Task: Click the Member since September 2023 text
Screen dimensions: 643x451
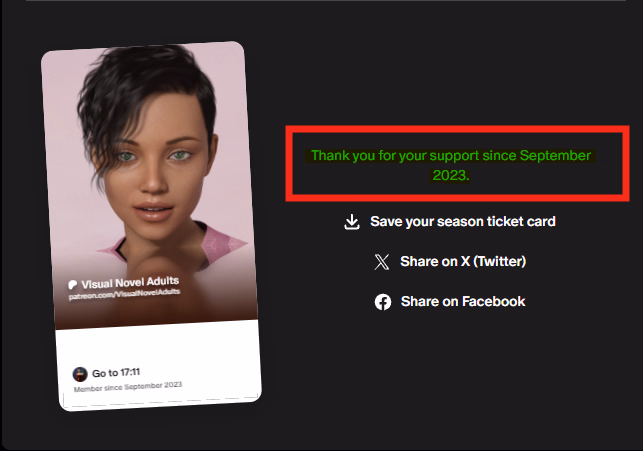Action: click(x=128, y=387)
